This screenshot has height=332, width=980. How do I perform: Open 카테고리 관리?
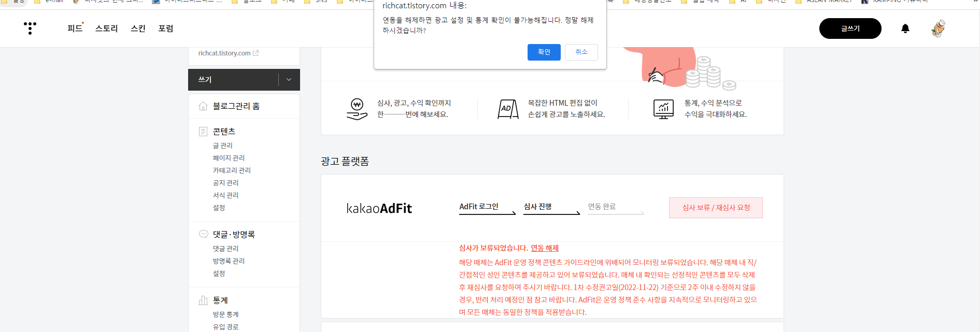coord(232,170)
